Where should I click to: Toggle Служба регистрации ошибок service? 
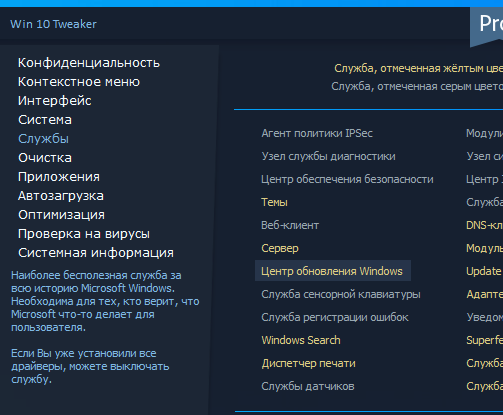click(335, 317)
